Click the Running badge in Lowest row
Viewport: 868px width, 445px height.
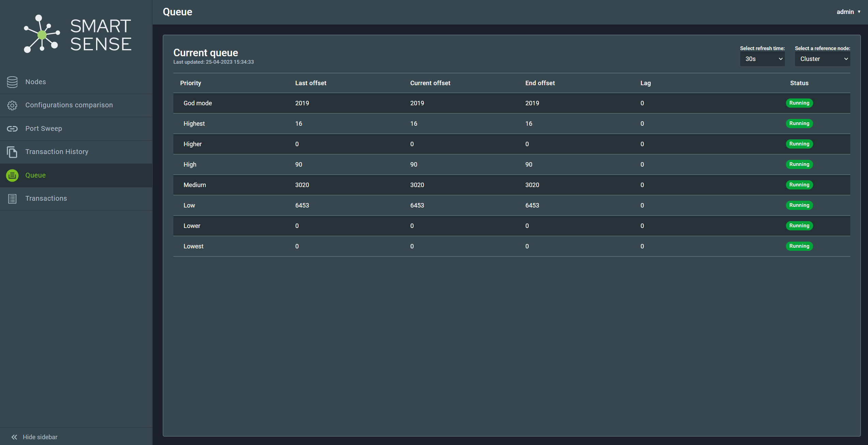pos(799,246)
